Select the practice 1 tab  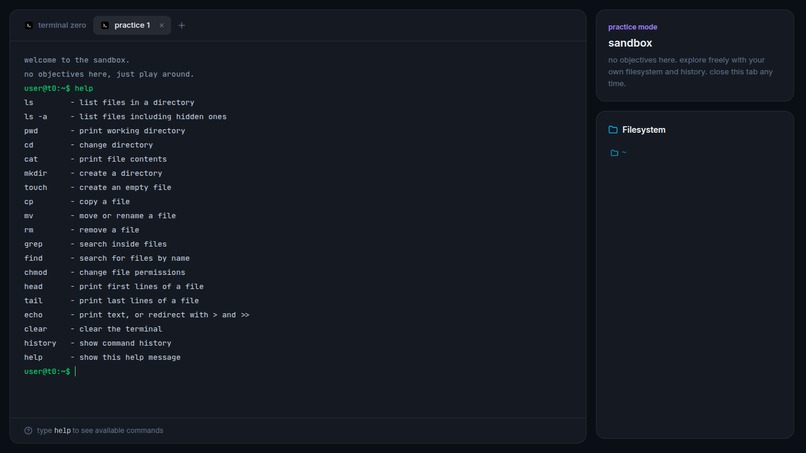coord(132,25)
